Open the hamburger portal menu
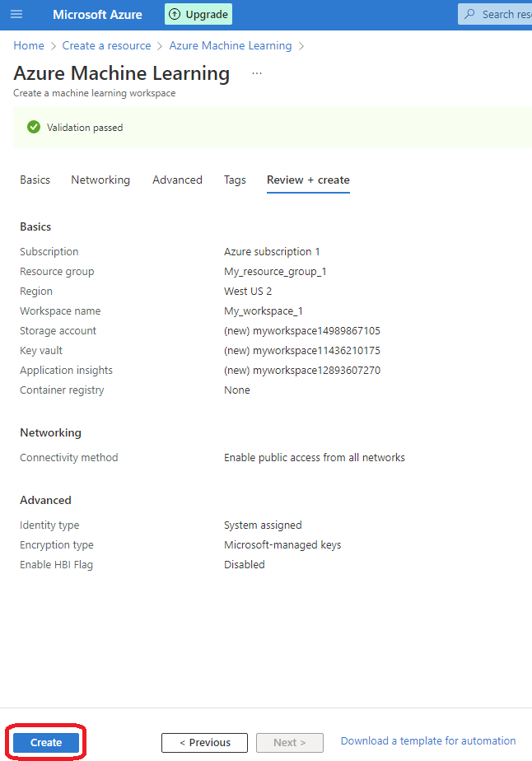The image size is (532, 761). (x=16, y=14)
